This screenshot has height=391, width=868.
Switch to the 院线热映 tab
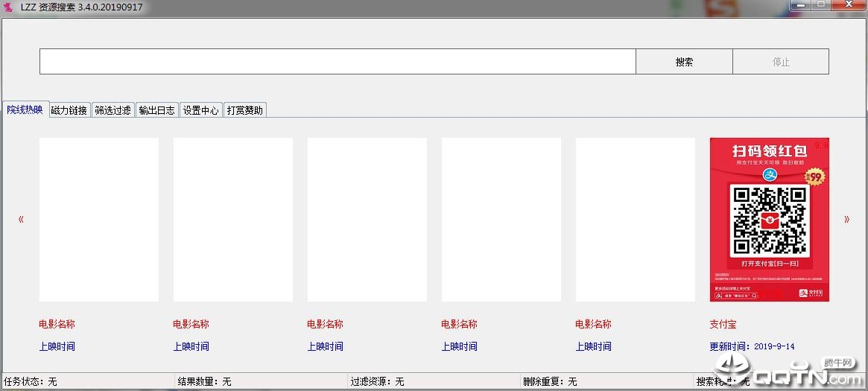coord(25,109)
